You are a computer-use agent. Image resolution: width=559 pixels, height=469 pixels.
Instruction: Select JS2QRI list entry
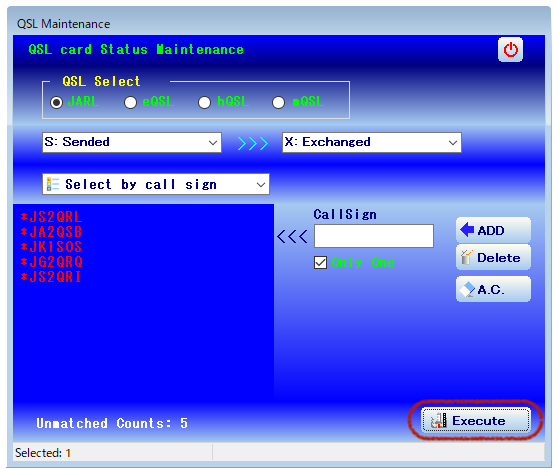coord(51,277)
